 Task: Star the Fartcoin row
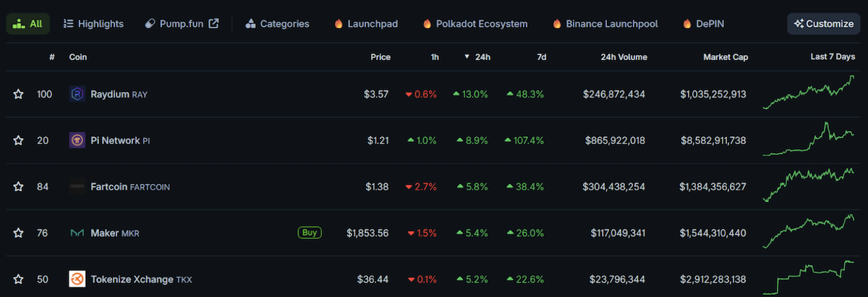pos(18,187)
